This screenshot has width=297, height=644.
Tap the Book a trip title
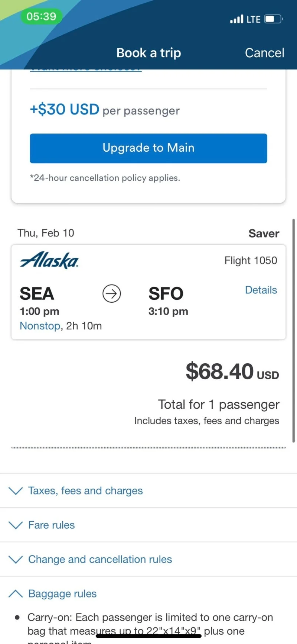pos(148,53)
